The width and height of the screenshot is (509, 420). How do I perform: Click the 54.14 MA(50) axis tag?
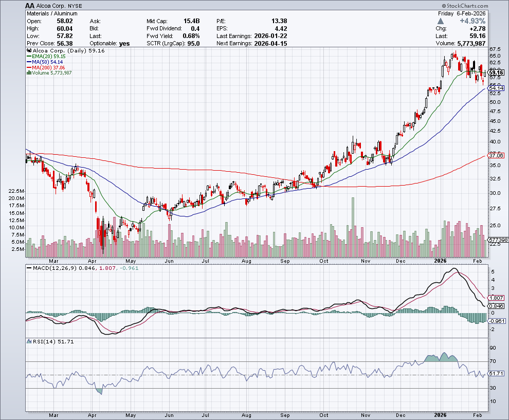click(496, 88)
